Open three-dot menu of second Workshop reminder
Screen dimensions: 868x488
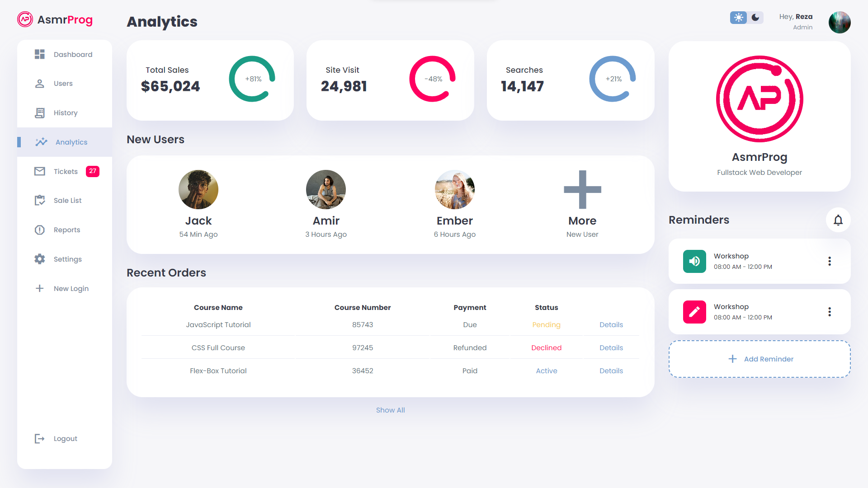pos(830,312)
